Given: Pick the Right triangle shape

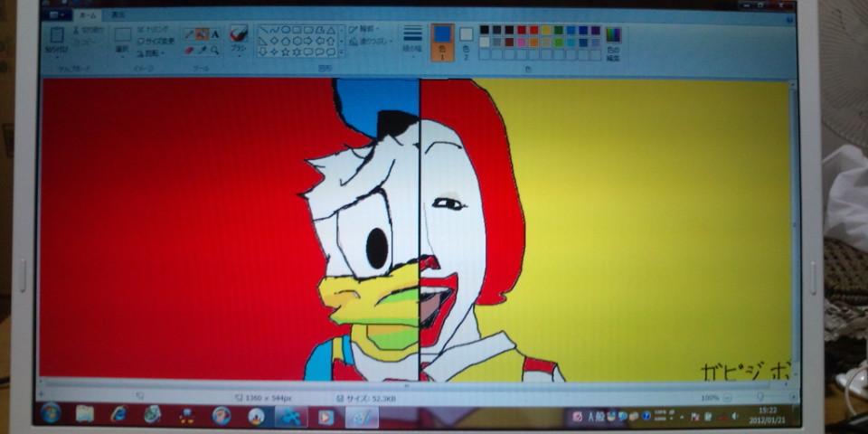Looking at the screenshot, I should click(263, 41).
